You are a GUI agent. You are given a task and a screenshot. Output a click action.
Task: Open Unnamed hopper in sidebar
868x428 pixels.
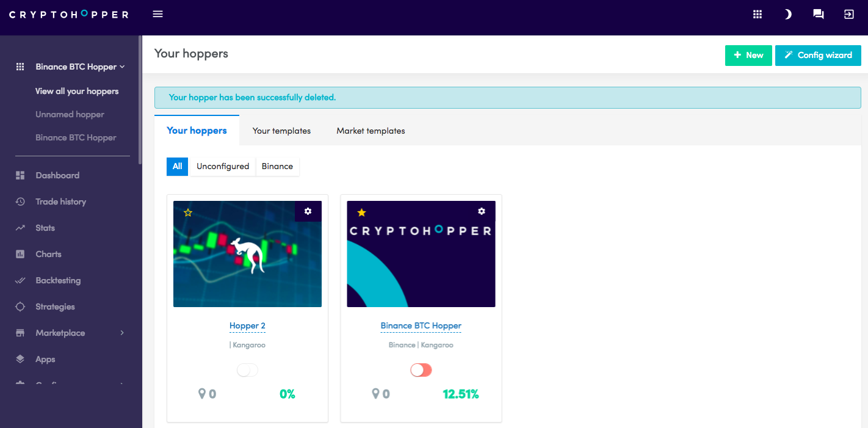[70, 114]
